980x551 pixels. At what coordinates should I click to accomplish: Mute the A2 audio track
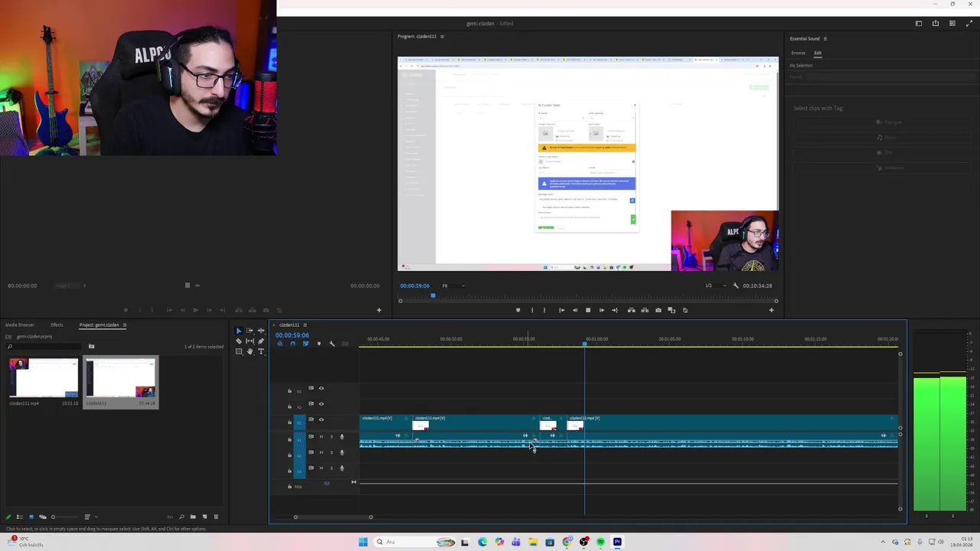pyautogui.click(x=321, y=452)
